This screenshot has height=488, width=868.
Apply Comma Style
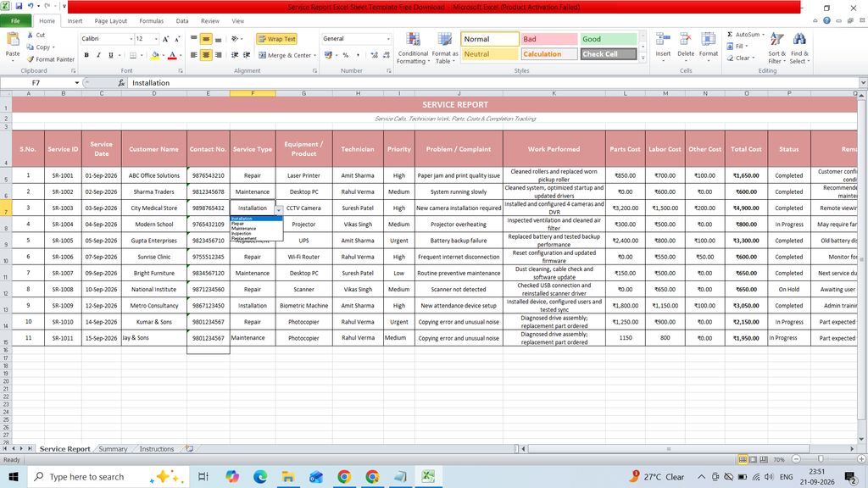tap(358, 55)
